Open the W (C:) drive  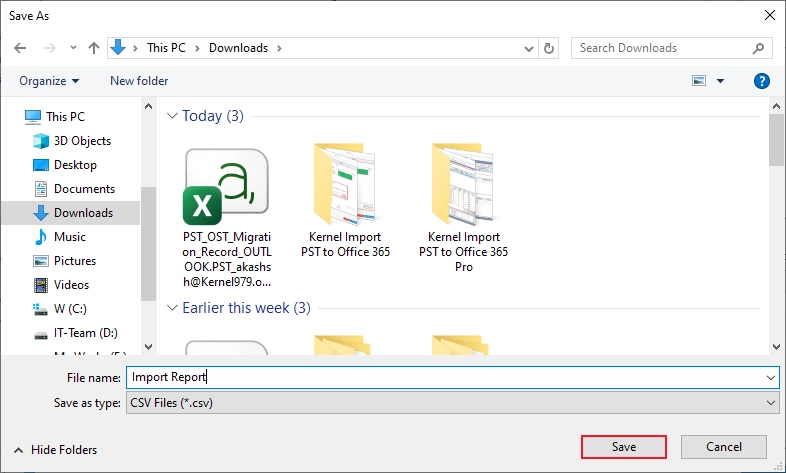click(x=60, y=309)
